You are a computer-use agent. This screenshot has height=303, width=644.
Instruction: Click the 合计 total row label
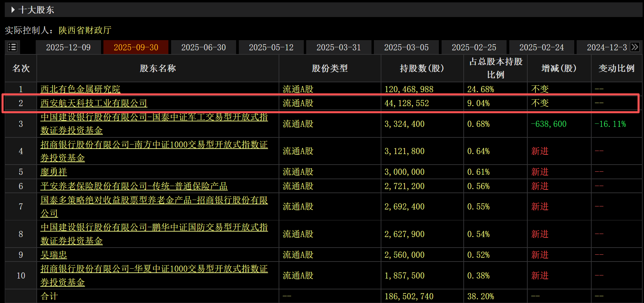[x=49, y=296]
